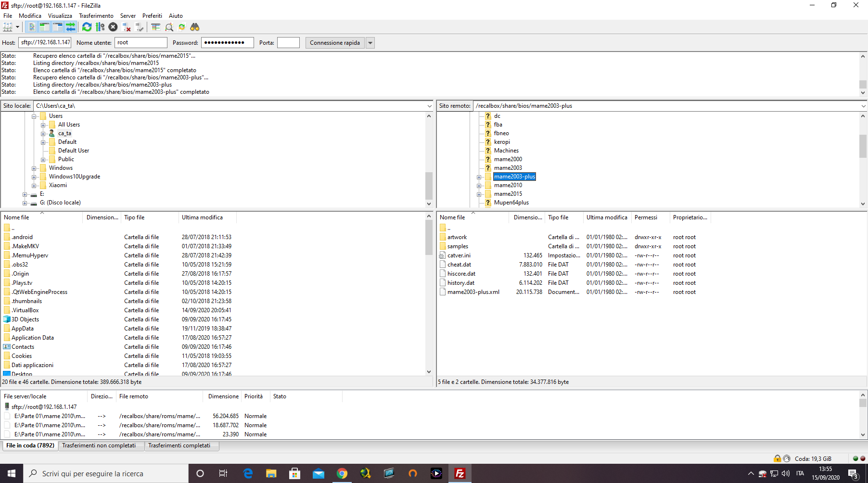This screenshot has height=483, width=868.
Task: Open the Sito locale path dropdown
Action: (x=429, y=106)
